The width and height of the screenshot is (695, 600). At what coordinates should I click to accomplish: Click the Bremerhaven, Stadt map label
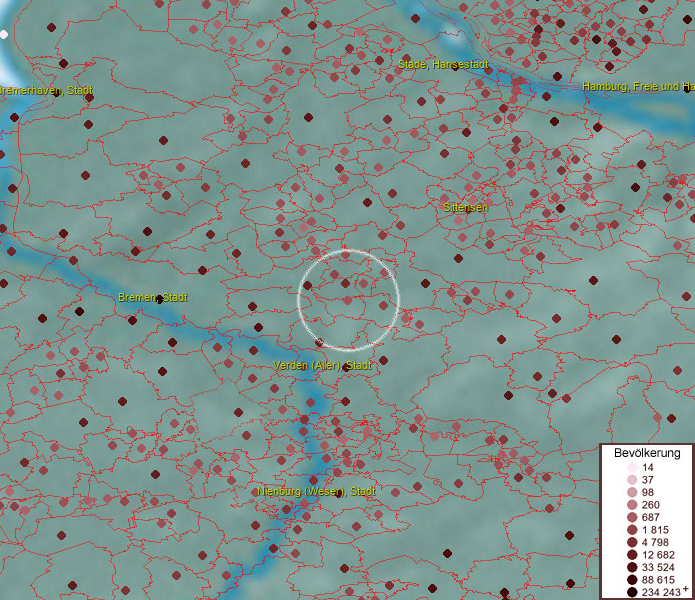(45, 91)
